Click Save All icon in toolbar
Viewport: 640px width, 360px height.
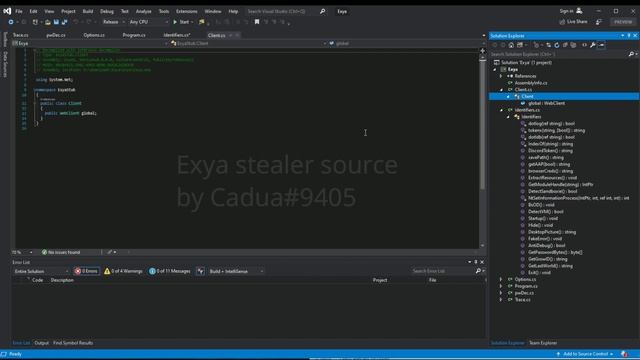click(64, 22)
